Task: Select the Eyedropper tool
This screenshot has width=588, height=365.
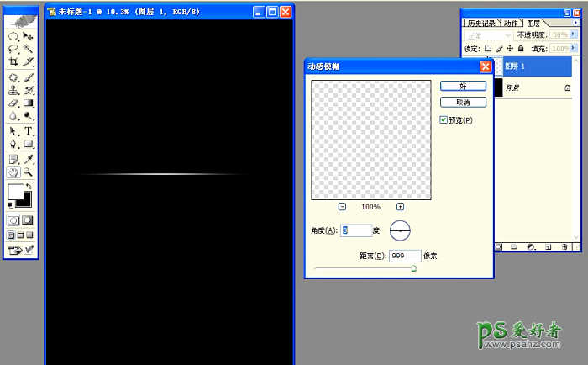Action: click(29, 158)
